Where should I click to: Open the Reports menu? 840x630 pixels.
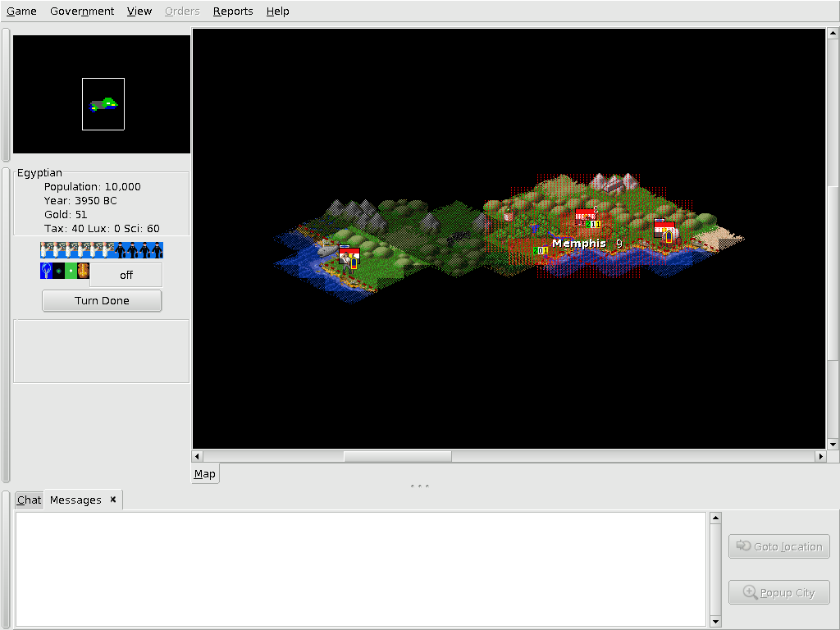point(233,11)
